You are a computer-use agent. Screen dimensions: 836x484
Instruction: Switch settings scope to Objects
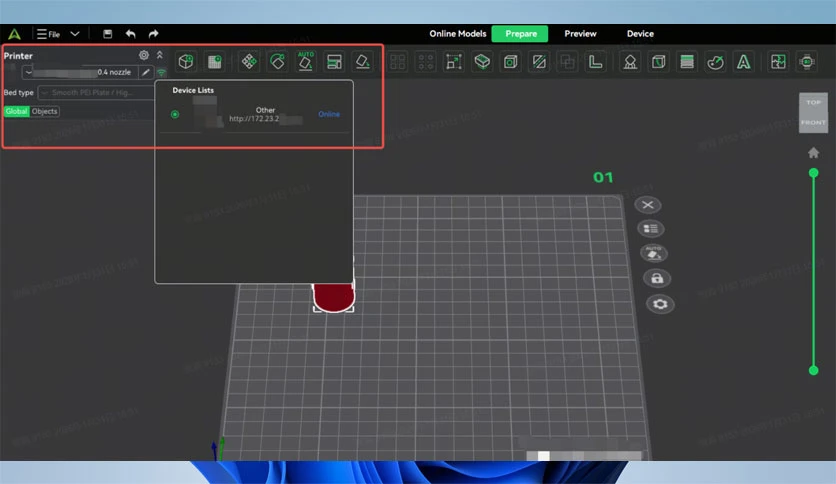click(x=45, y=111)
